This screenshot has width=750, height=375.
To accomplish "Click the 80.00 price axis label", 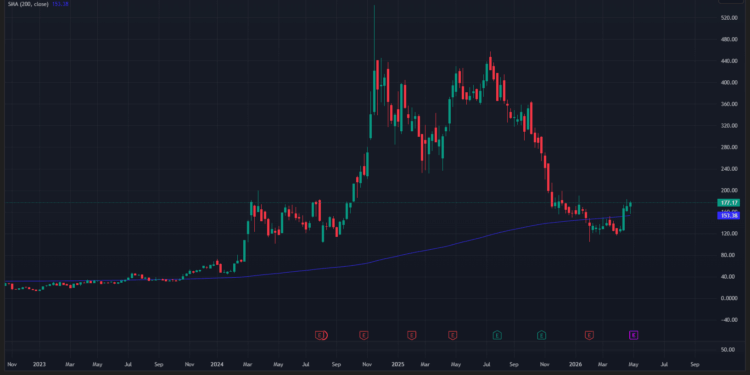I will [729, 255].
